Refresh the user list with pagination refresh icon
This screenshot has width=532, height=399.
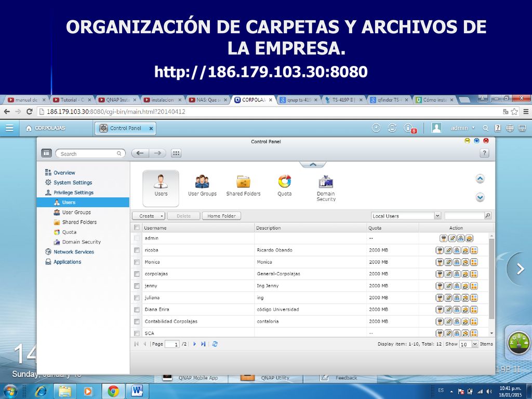click(x=215, y=344)
